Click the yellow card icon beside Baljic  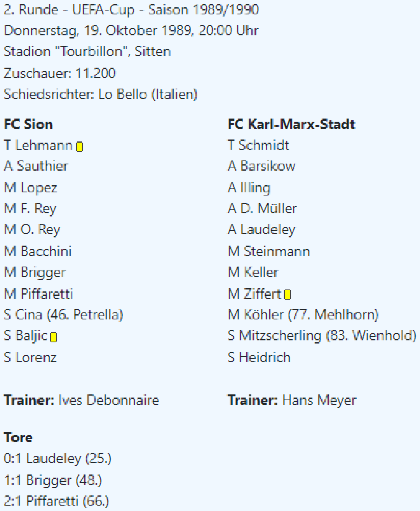pyautogui.click(x=54, y=338)
